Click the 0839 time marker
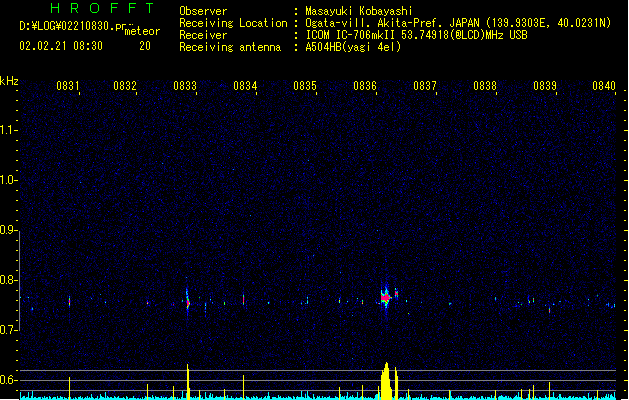The height and width of the screenshot is (400, 629). coord(545,86)
